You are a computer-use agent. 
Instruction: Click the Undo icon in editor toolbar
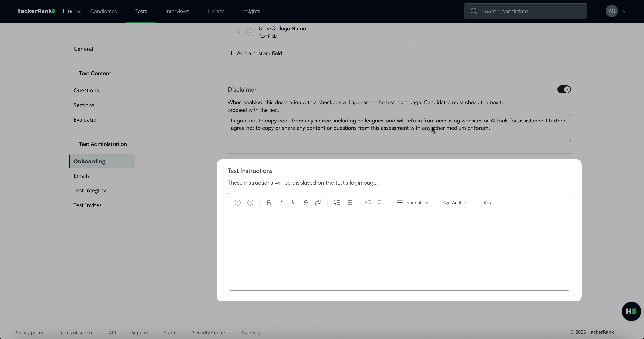(237, 203)
